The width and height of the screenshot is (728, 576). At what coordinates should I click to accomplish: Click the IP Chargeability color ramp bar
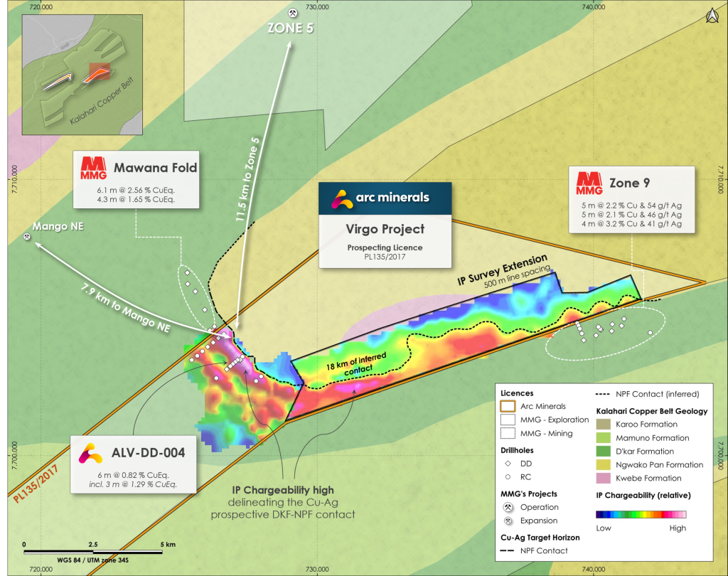tap(641, 514)
